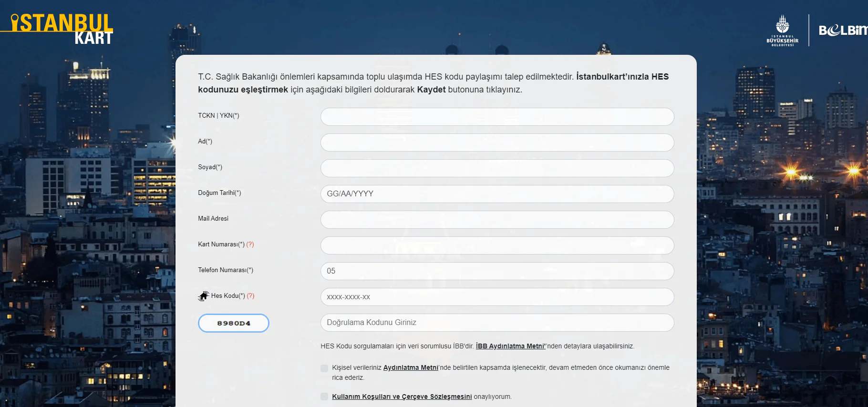Click the İstanbul Büyükşehir Belediyesi emblem
Viewport: 868px width, 407px height.
[x=782, y=30]
